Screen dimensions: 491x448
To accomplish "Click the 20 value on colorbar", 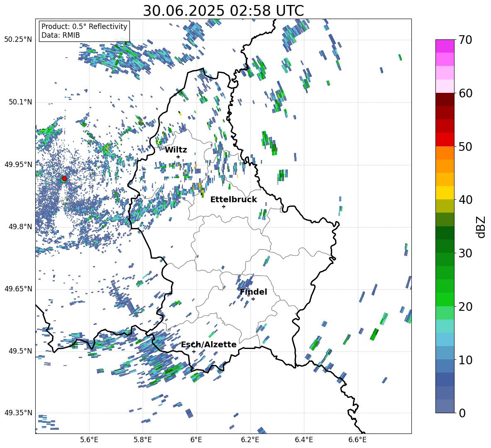I will click(x=465, y=306).
